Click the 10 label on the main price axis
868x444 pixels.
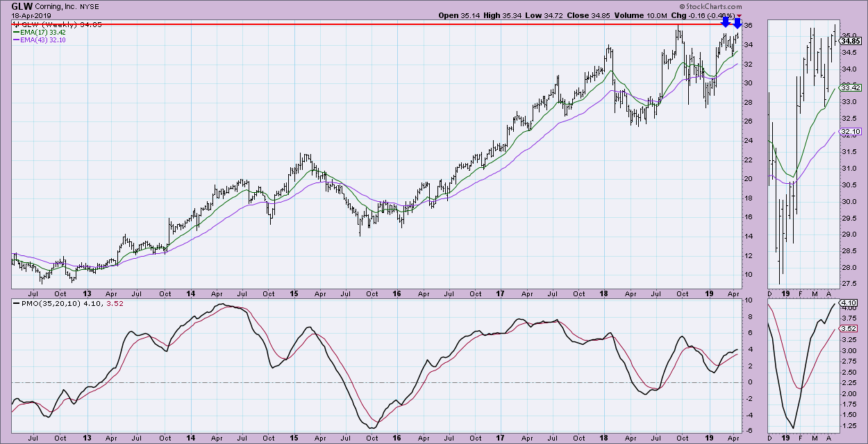pyautogui.click(x=748, y=274)
